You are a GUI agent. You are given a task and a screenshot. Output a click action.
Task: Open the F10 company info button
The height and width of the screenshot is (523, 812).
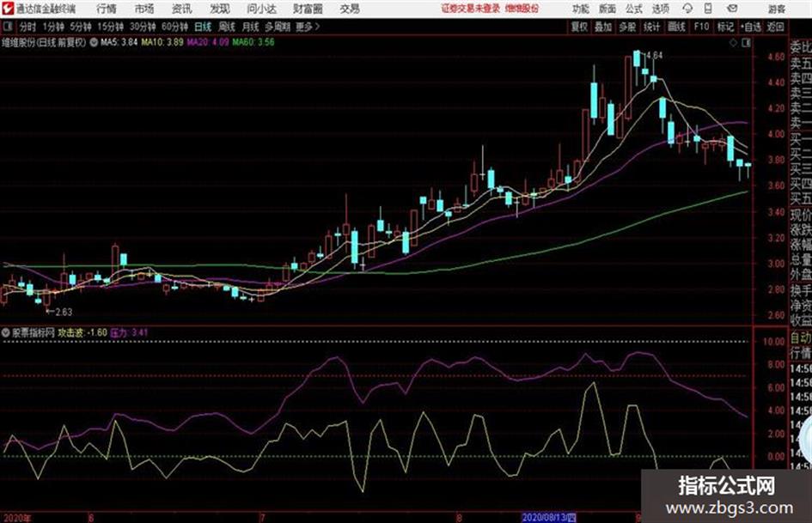pyautogui.click(x=701, y=27)
